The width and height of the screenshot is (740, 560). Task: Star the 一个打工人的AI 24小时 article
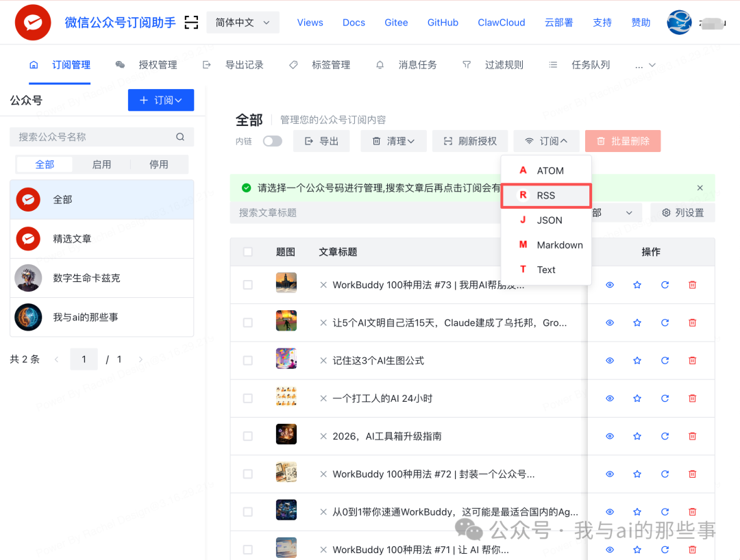[x=637, y=398]
